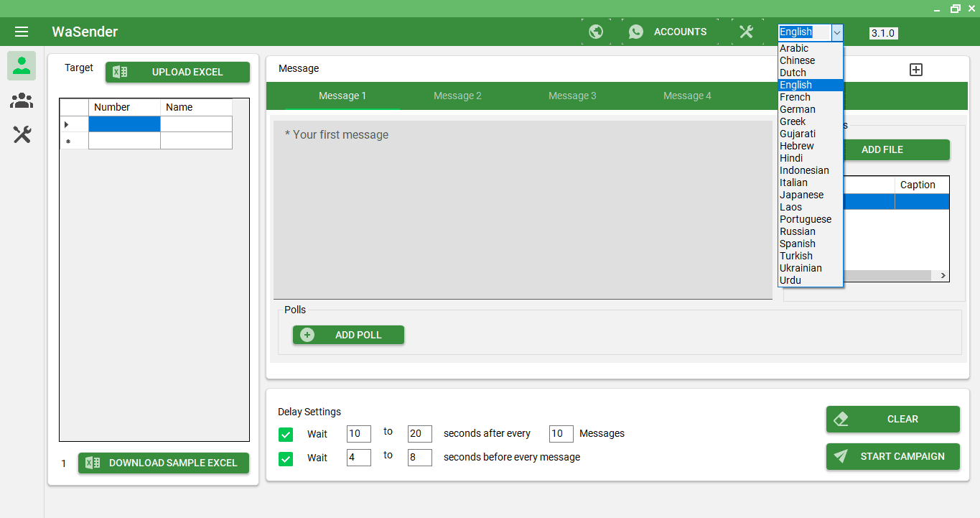This screenshot has width=980, height=518.
Task: Click the Name column header
Action: click(x=196, y=107)
